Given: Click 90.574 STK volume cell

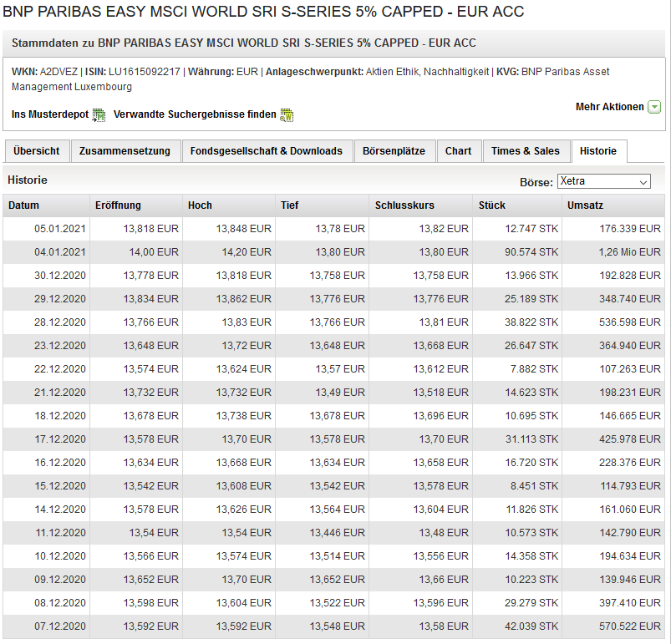Looking at the screenshot, I should coord(531,252).
